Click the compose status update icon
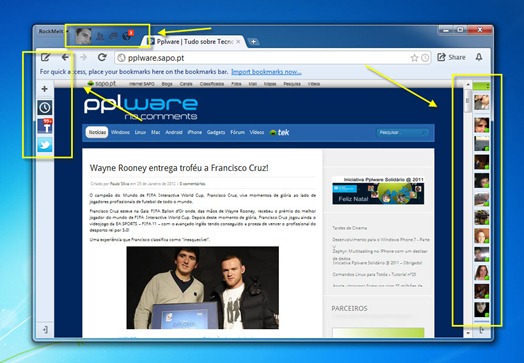This screenshot has height=363, width=524. tap(45, 57)
